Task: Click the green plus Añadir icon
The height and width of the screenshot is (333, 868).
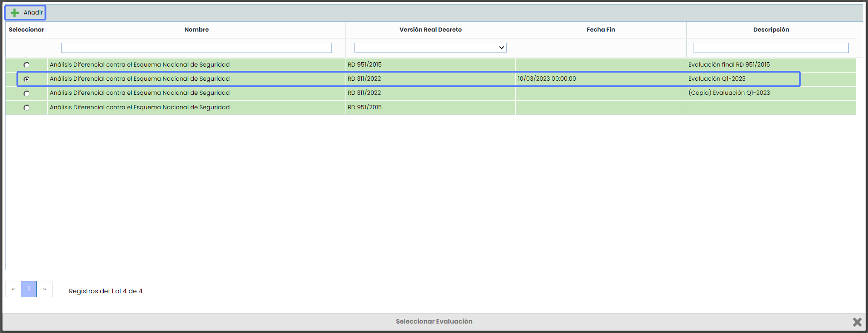Action: click(x=15, y=13)
